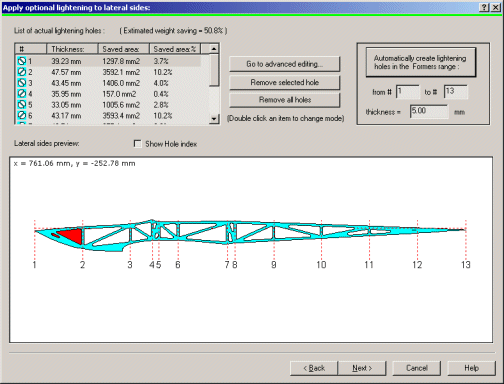Open context help question mark icon

point(484,8)
